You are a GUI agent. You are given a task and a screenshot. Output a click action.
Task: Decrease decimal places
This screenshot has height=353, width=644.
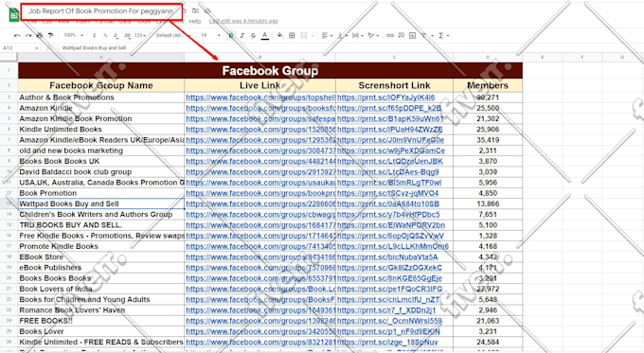click(116, 36)
